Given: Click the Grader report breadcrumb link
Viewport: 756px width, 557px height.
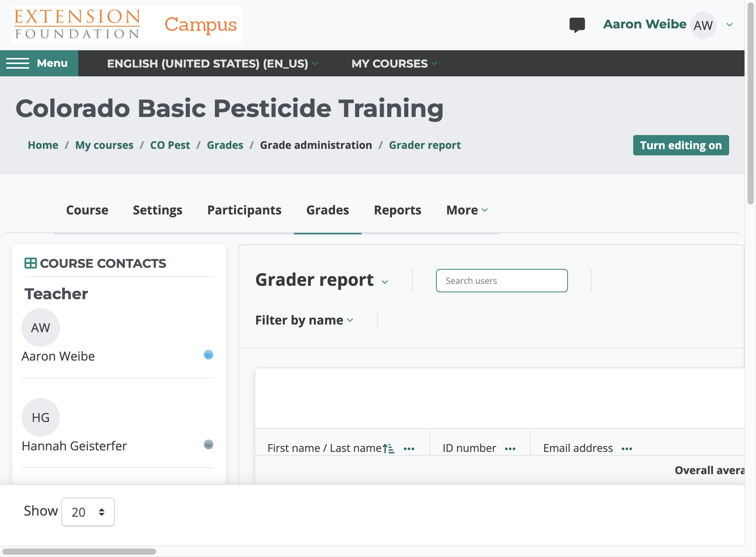Looking at the screenshot, I should click(x=425, y=145).
